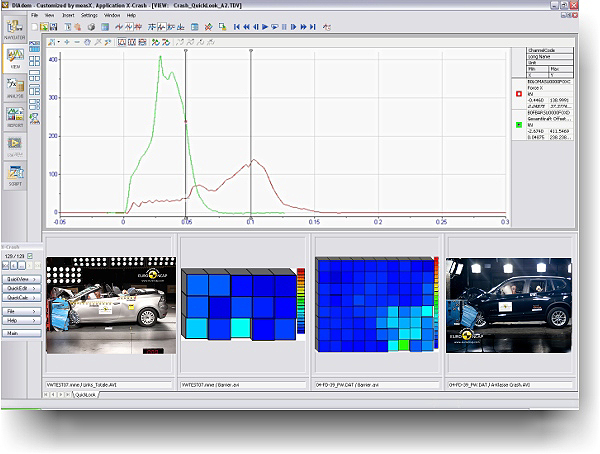Expand the QuickCalc submenu button

(22, 297)
